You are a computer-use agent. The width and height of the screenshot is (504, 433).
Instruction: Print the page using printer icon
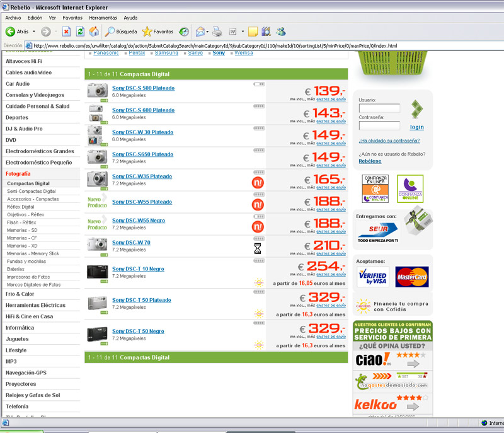click(x=217, y=32)
